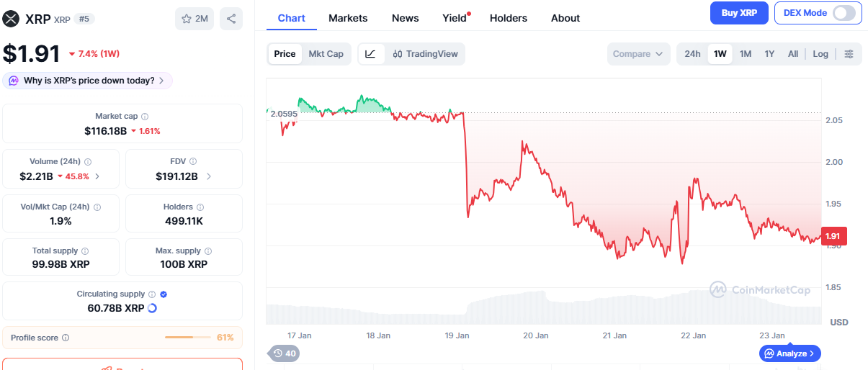Click the history clock badge showing 40
The height and width of the screenshot is (370, 868).
click(x=284, y=353)
